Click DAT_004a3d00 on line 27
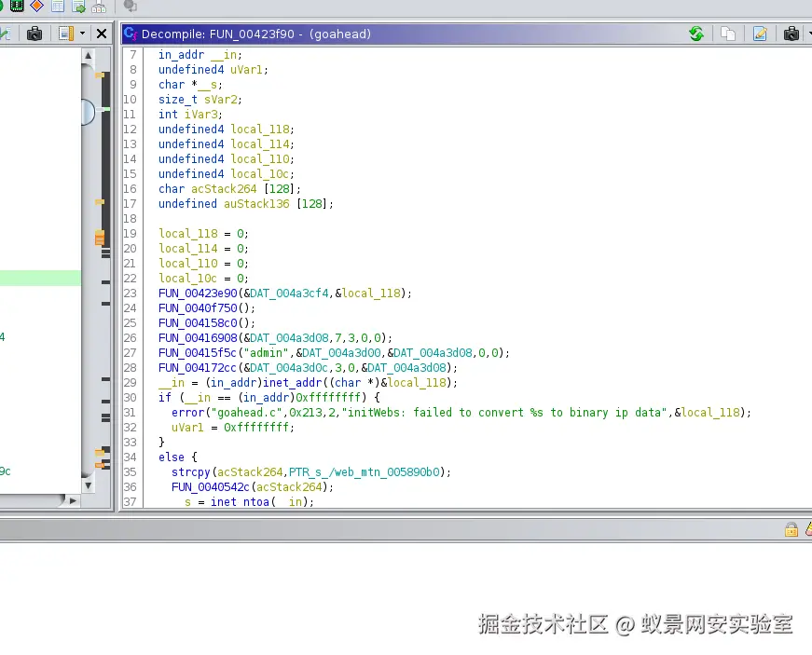Image resolution: width=812 pixels, height=655 pixels. tap(342, 353)
